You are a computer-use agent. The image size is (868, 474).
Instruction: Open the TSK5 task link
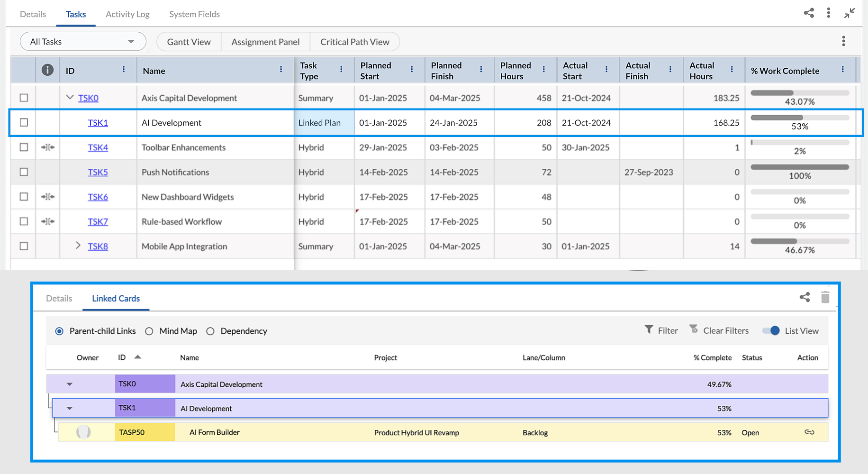98,172
